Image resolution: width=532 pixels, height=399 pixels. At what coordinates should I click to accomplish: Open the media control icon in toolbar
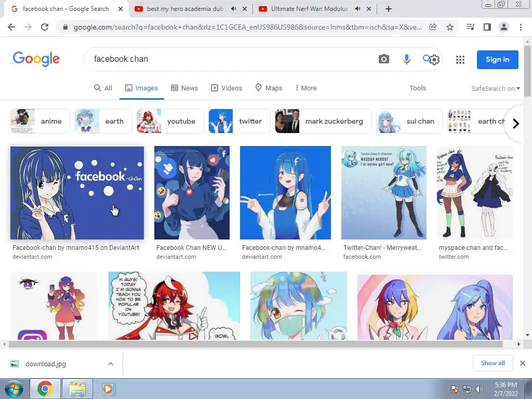pos(470,27)
